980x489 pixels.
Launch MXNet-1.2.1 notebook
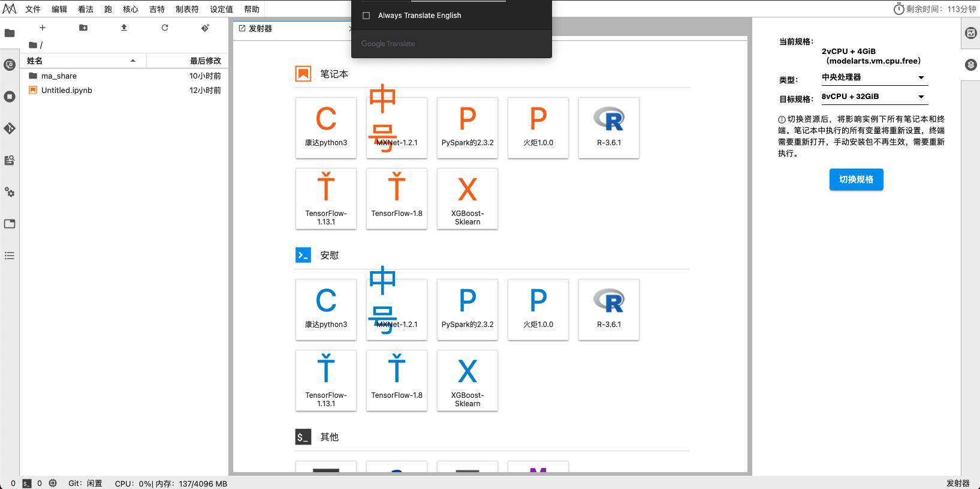pyautogui.click(x=397, y=128)
